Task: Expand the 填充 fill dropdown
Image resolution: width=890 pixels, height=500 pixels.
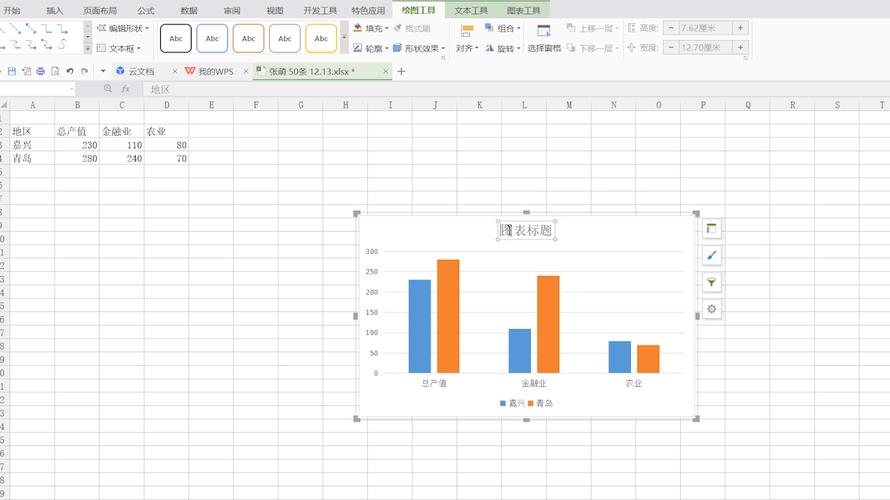Action: (385, 29)
